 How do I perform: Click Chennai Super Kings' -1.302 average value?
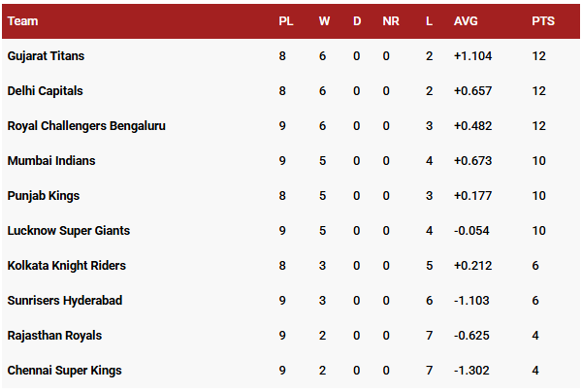click(471, 371)
